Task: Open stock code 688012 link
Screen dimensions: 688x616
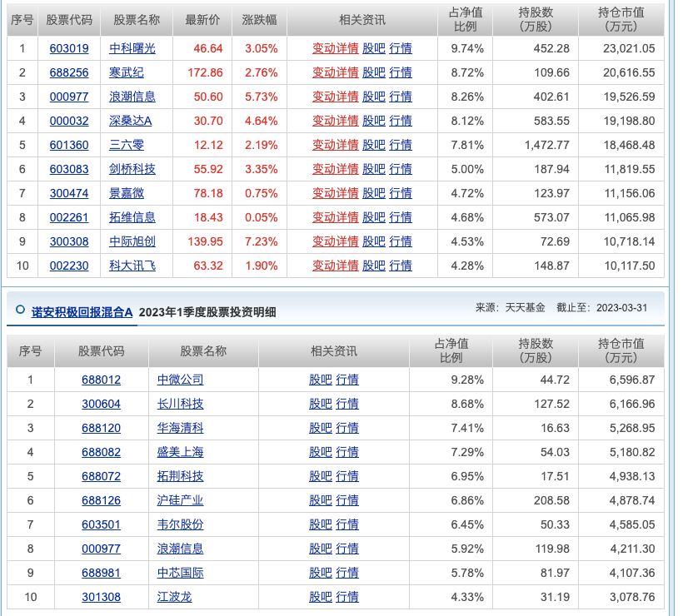Action: pyautogui.click(x=101, y=380)
